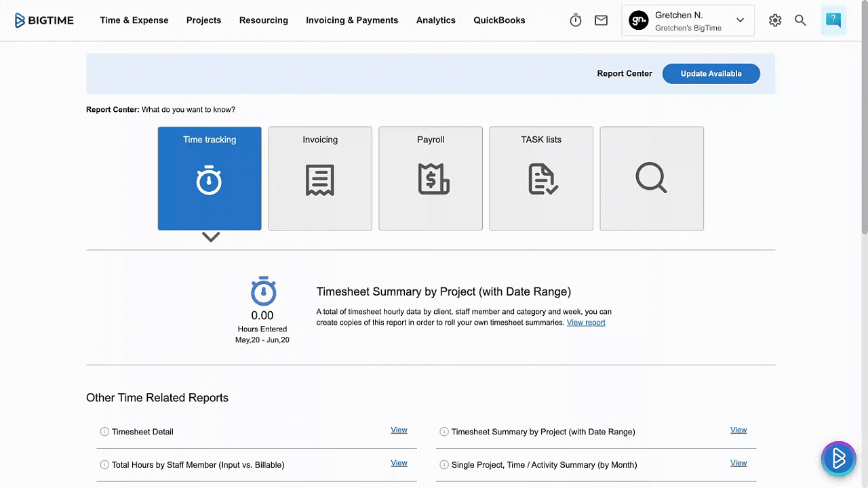Open the BigTime logo home link
The image size is (868, 488).
pyautogui.click(x=44, y=20)
